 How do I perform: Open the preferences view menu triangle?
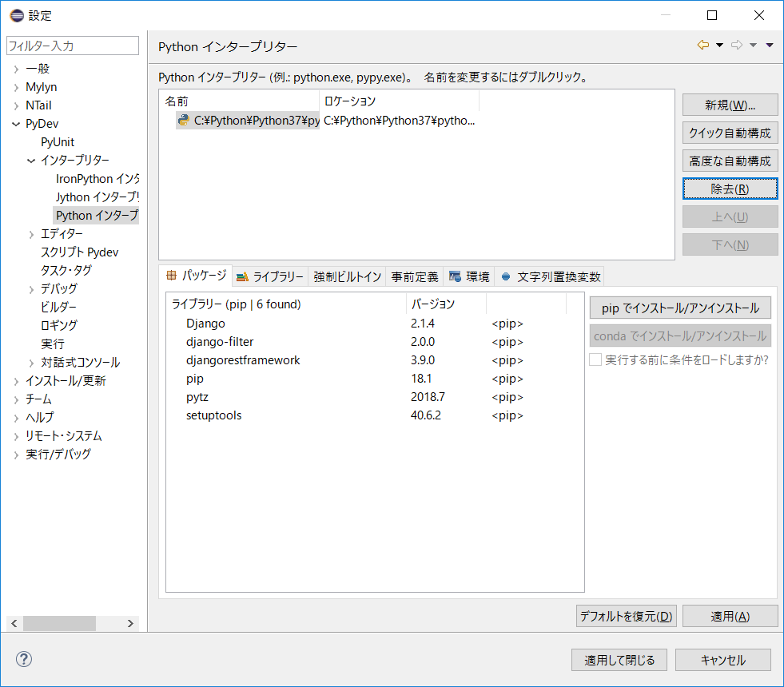tap(770, 46)
